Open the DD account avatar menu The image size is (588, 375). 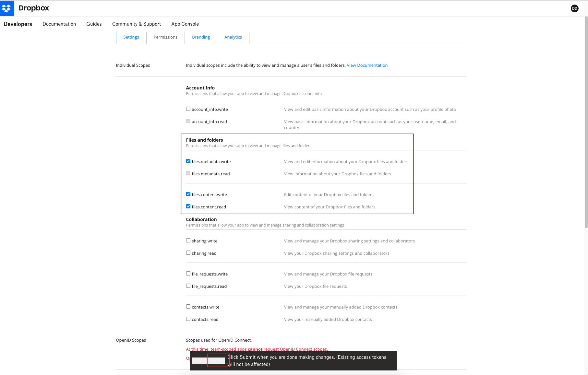574,8
